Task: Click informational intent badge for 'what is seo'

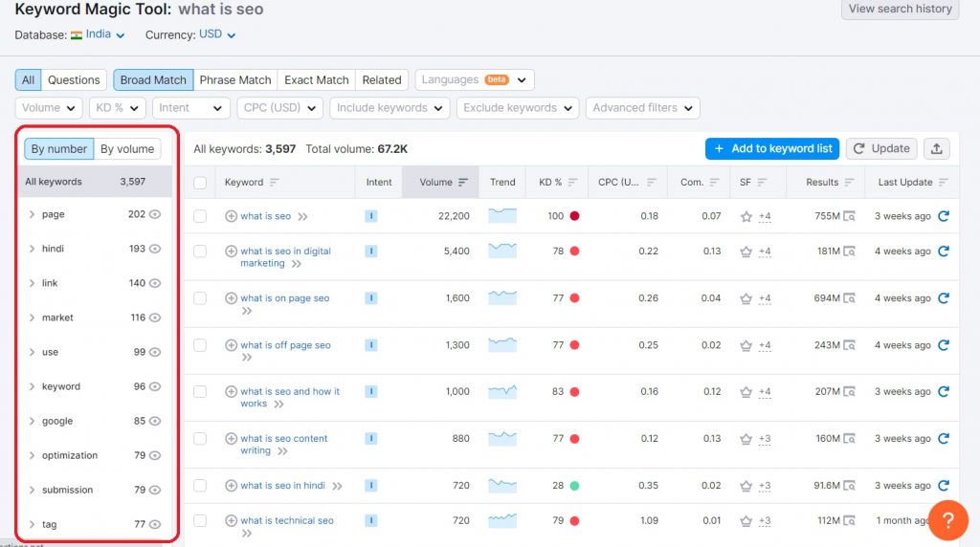Action: click(x=370, y=216)
